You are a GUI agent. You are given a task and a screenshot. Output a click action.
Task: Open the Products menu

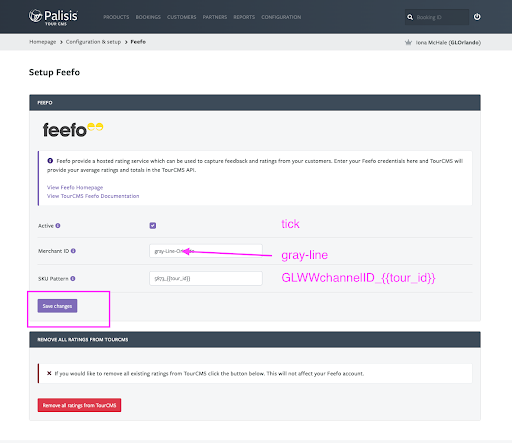(116, 17)
